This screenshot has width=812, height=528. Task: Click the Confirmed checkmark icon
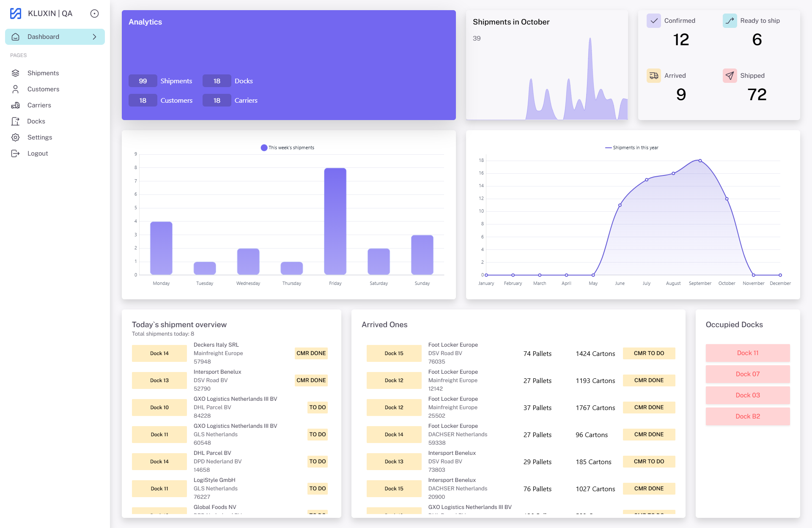[653, 21]
